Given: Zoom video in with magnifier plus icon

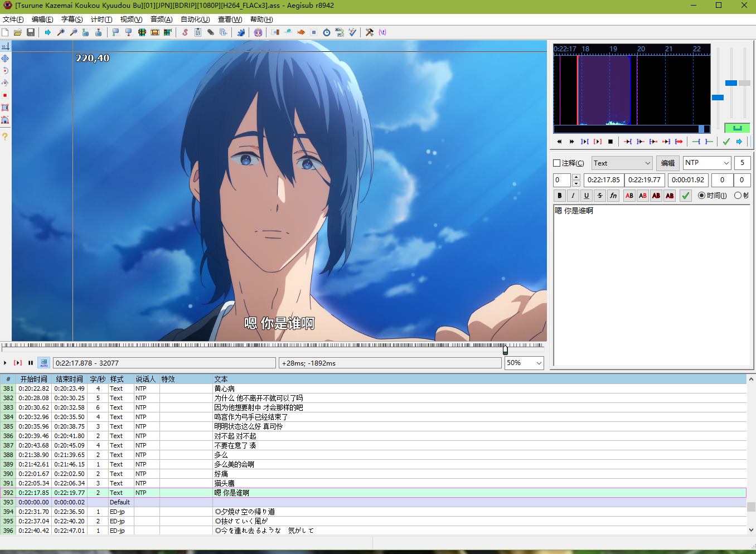Looking at the screenshot, I should [x=61, y=32].
